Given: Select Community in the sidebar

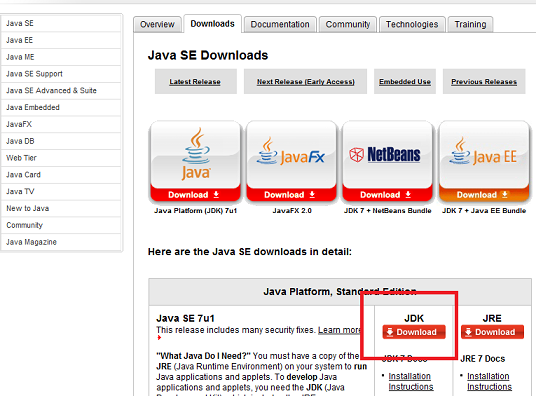Looking at the screenshot, I should pos(61,225).
